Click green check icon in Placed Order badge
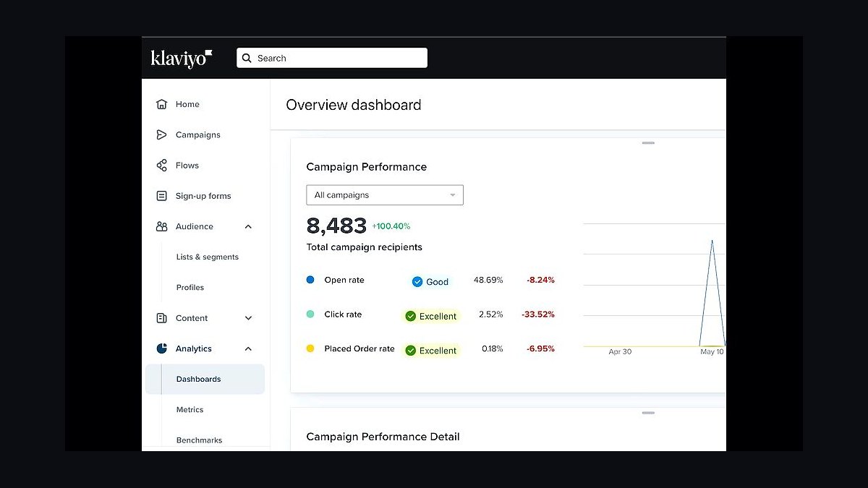This screenshot has width=868, height=488. [x=411, y=351]
